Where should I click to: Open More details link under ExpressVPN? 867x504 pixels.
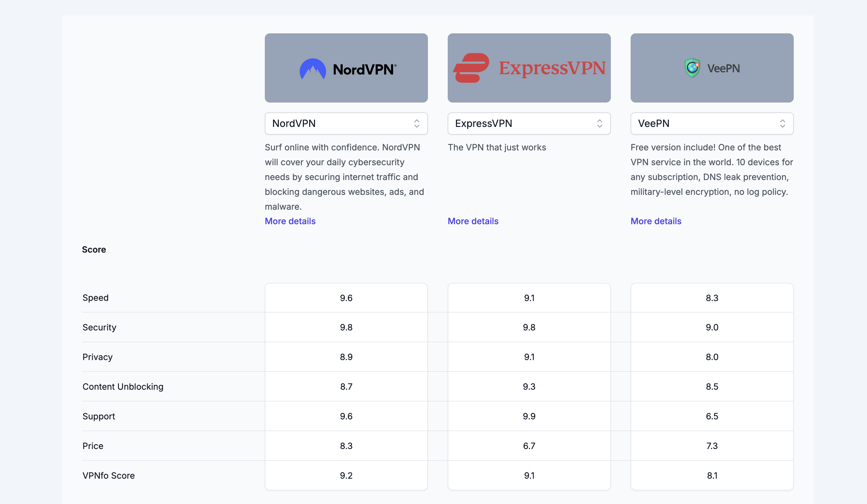click(473, 221)
